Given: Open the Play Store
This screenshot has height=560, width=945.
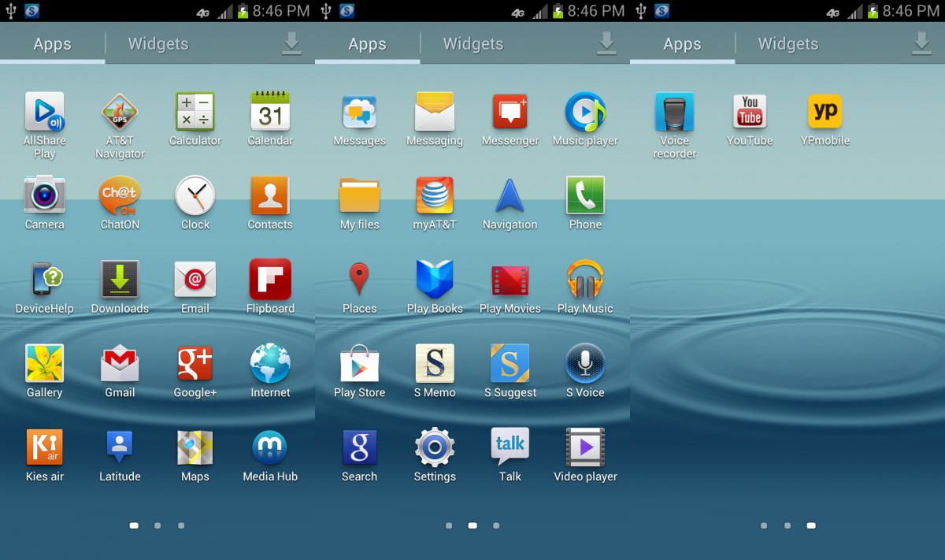Looking at the screenshot, I should click(x=360, y=363).
